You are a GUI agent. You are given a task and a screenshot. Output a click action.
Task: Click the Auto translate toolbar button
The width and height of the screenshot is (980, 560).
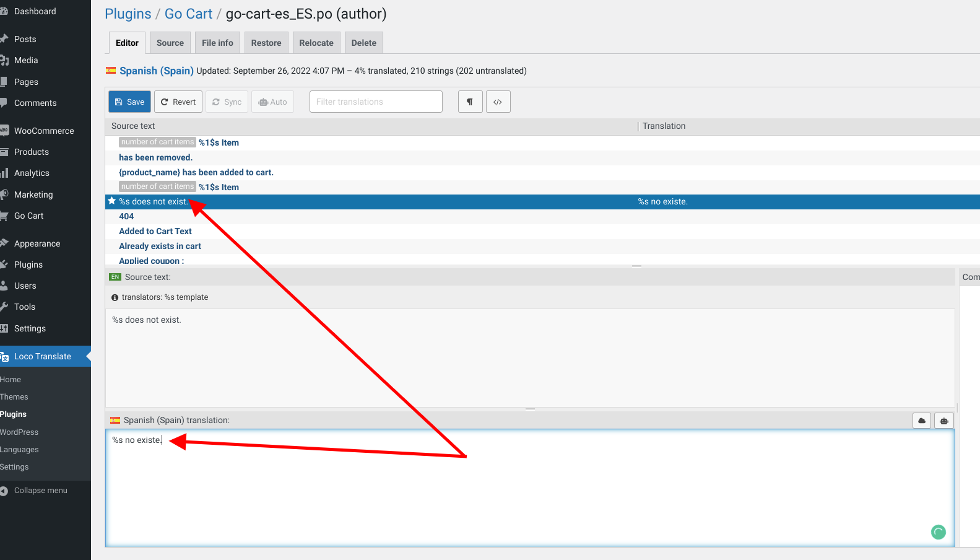(272, 102)
